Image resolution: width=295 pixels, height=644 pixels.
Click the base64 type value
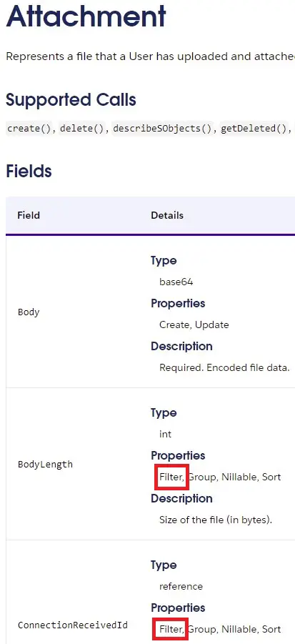pyautogui.click(x=176, y=282)
